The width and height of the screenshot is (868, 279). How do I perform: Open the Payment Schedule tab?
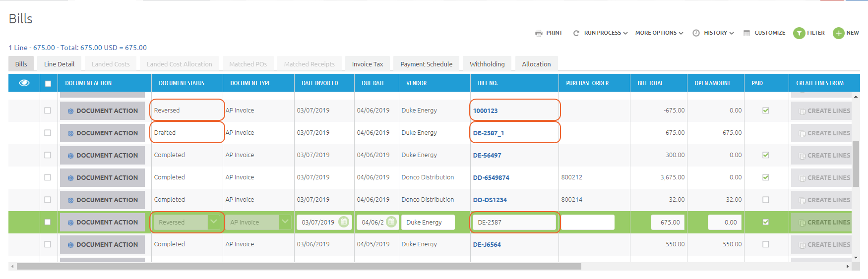point(426,64)
